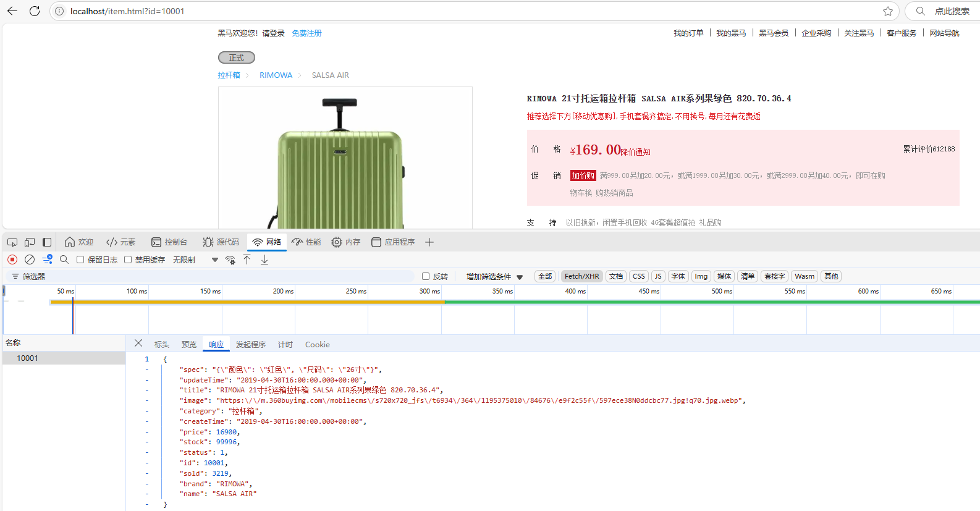Open the 我的订单 link
The width and height of the screenshot is (980, 511).
[x=688, y=33]
